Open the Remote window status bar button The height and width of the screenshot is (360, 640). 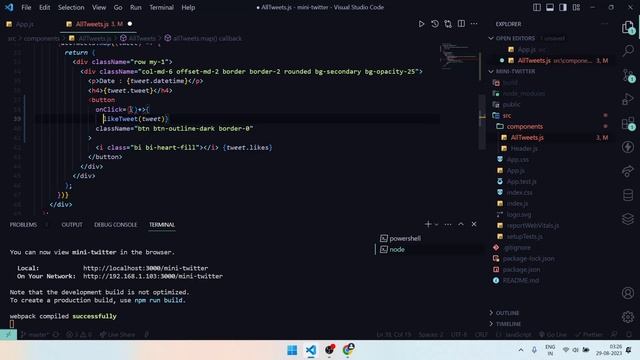8,334
